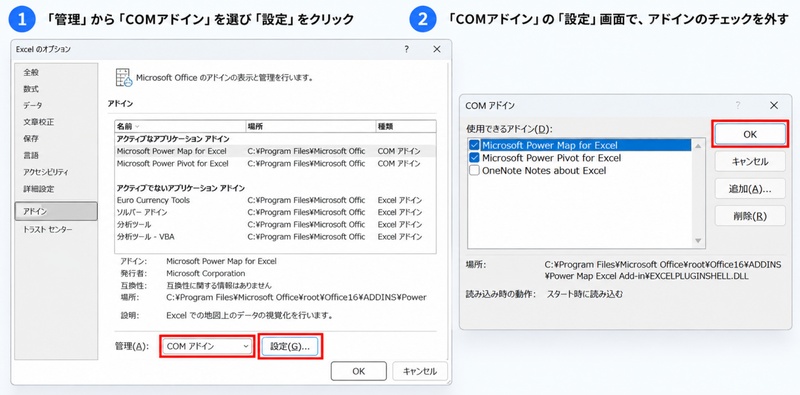800x395 pixels.
Task: Select Microsoft Power Map for Excel row in add-in table
Action: coord(276,151)
